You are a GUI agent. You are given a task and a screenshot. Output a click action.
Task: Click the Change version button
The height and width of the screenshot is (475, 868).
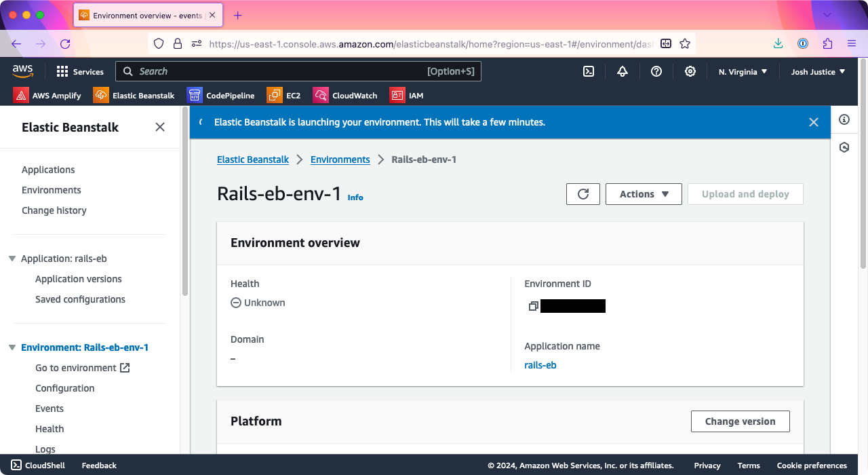741,421
